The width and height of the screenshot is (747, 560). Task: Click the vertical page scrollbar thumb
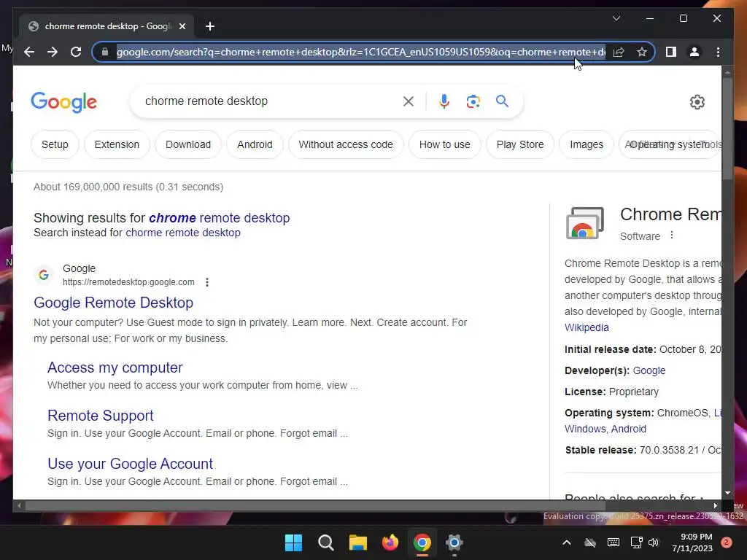pyautogui.click(x=727, y=128)
